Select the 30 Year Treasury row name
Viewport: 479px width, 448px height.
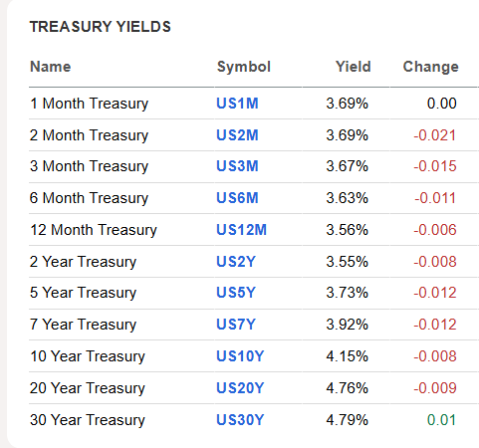tap(88, 420)
